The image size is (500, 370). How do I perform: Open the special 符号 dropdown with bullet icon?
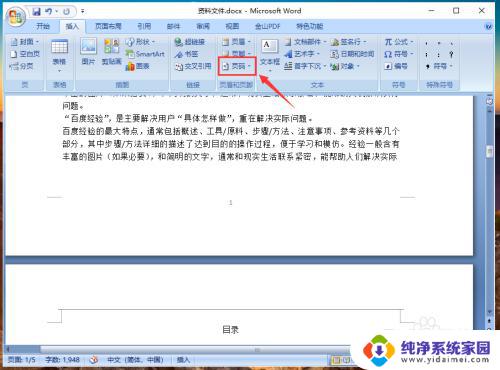439,66
